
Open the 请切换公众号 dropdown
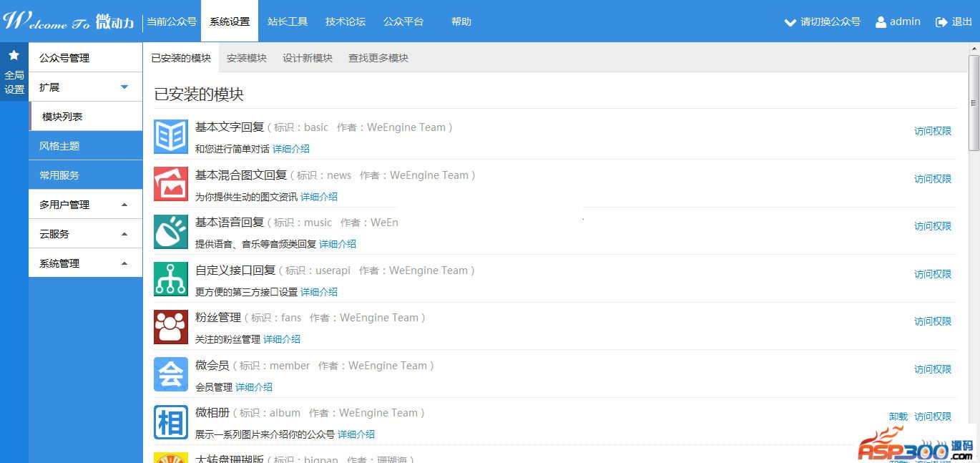[823, 22]
